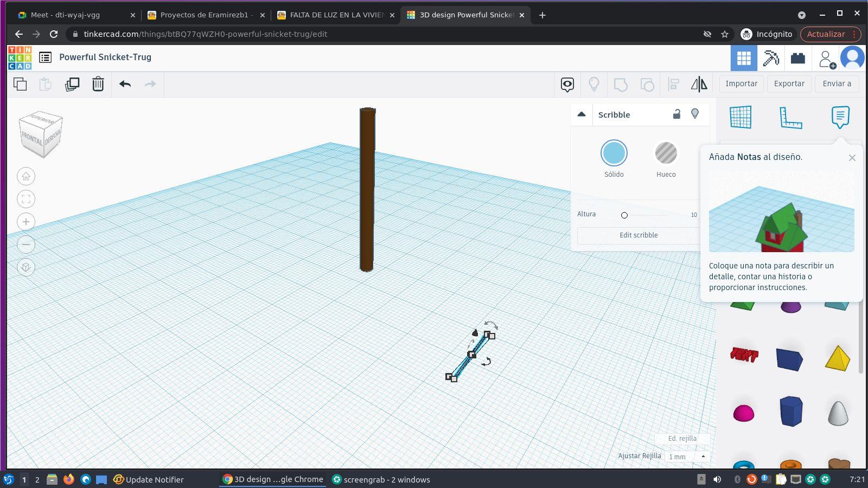Open the Notes tool
The height and width of the screenshot is (488, 868).
pyautogui.click(x=840, y=117)
